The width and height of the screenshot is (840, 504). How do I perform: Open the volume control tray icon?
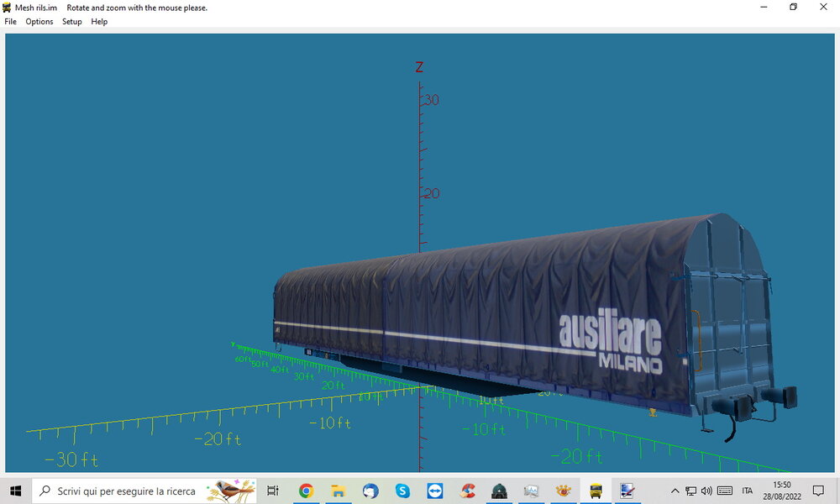tap(706, 491)
